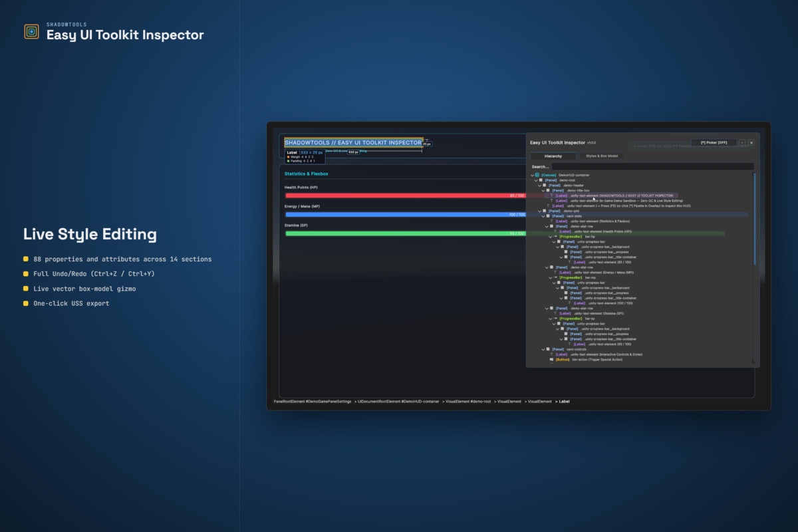Collapse the bar-sp ProgressBar node

[x=551, y=319]
